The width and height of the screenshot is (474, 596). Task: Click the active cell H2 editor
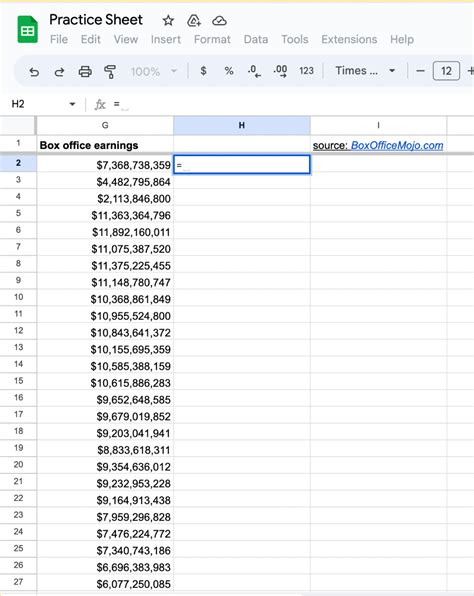point(242,165)
